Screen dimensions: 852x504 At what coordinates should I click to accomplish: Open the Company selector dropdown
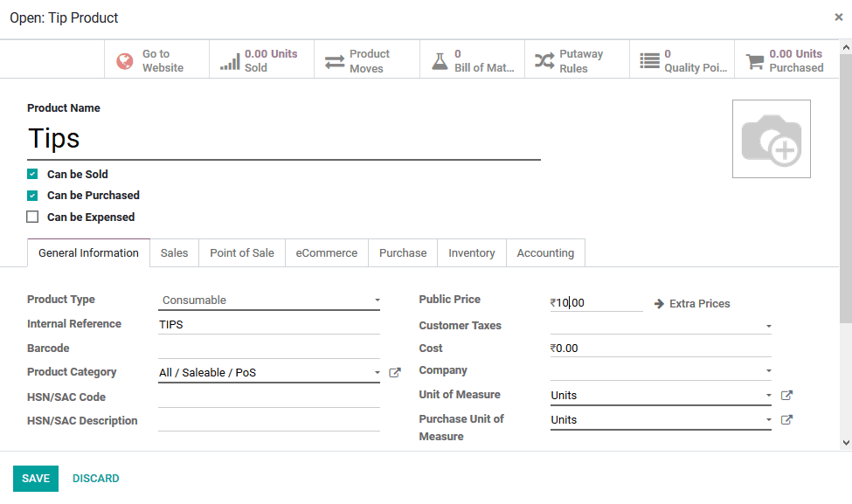click(768, 370)
